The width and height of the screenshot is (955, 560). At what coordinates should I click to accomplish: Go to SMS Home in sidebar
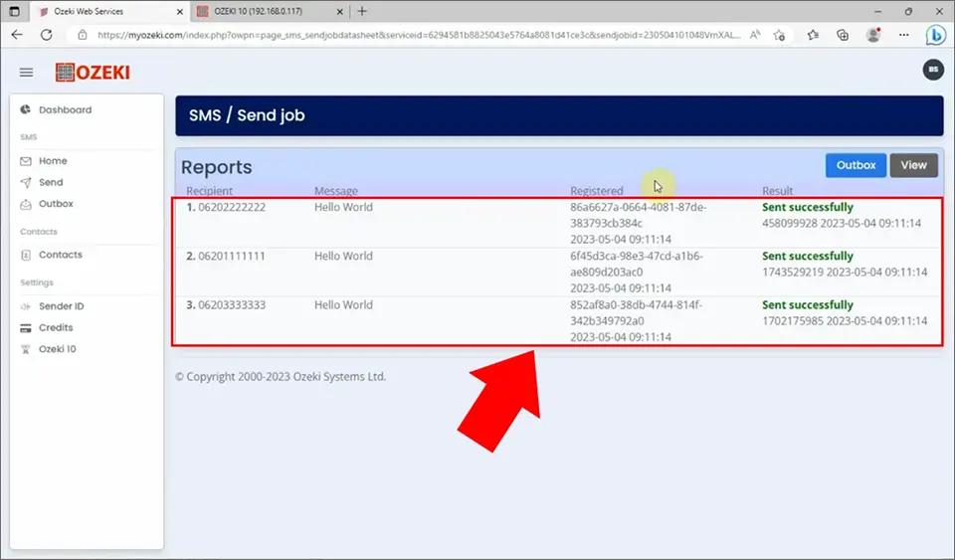pyautogui.click(x=52, y=161)
